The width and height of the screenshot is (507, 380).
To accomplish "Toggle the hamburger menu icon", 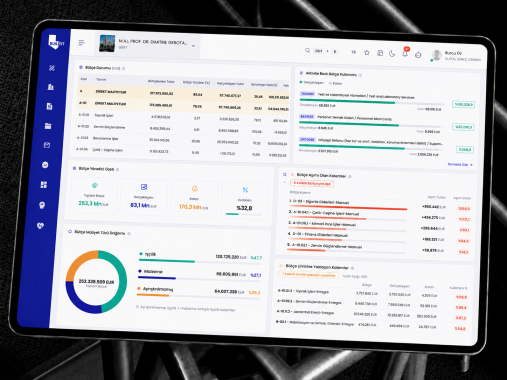I will pos(81,43).
